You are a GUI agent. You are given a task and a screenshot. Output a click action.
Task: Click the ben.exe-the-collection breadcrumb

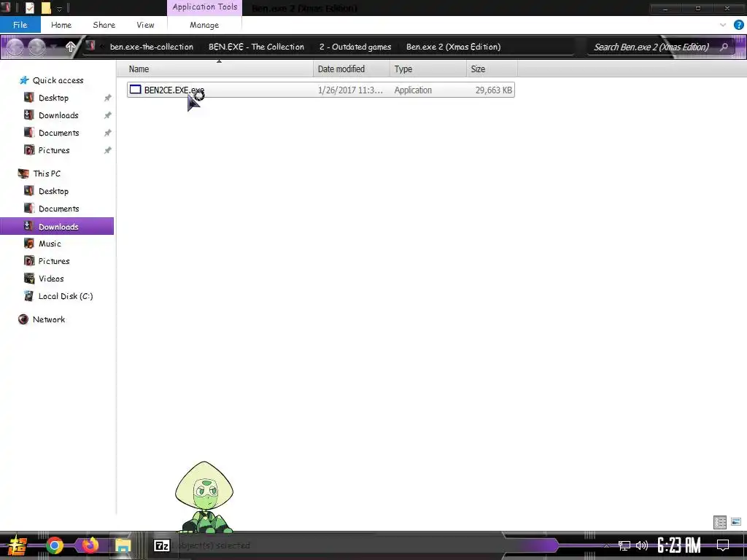click(152, 47)
